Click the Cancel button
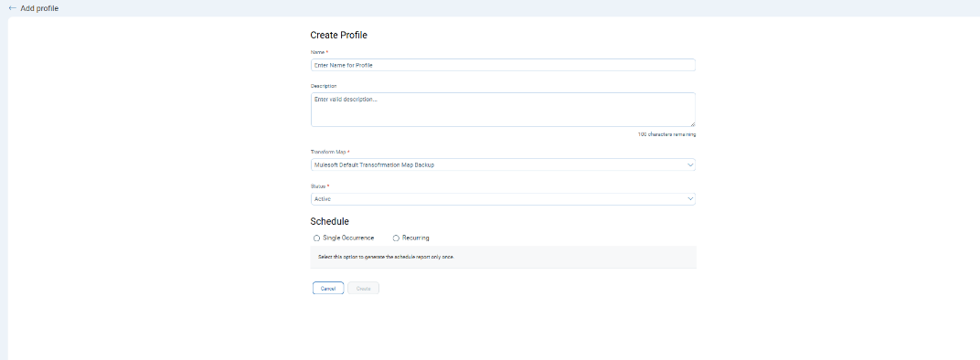This screenshot has height=360, width=980. point(328,288)
